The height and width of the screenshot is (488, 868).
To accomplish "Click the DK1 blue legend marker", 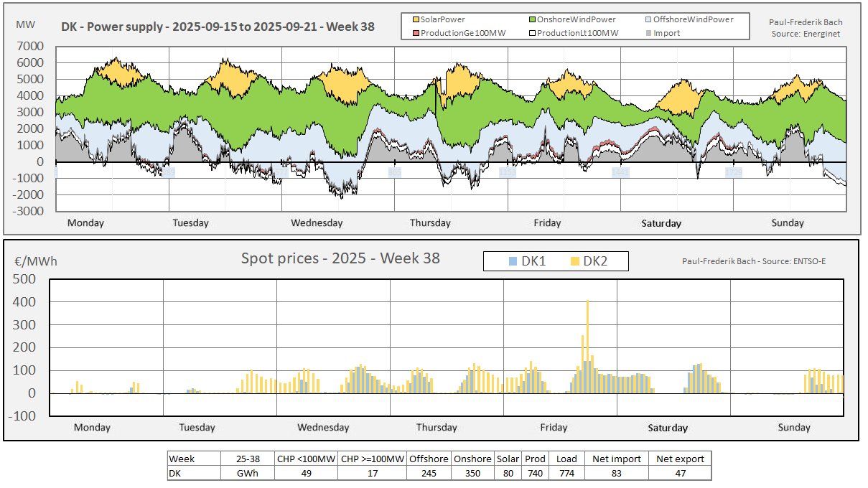I will pos(512,261).
